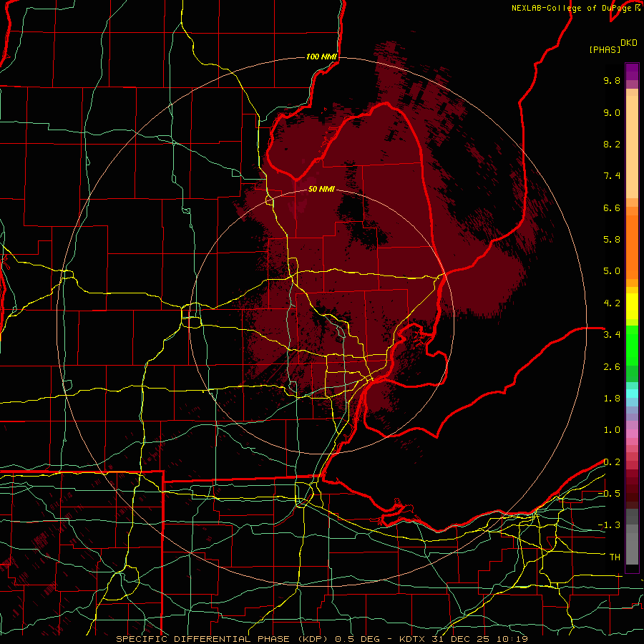Click the 50 NMI range ring label

pyautogui.click(x=321, y=189)
